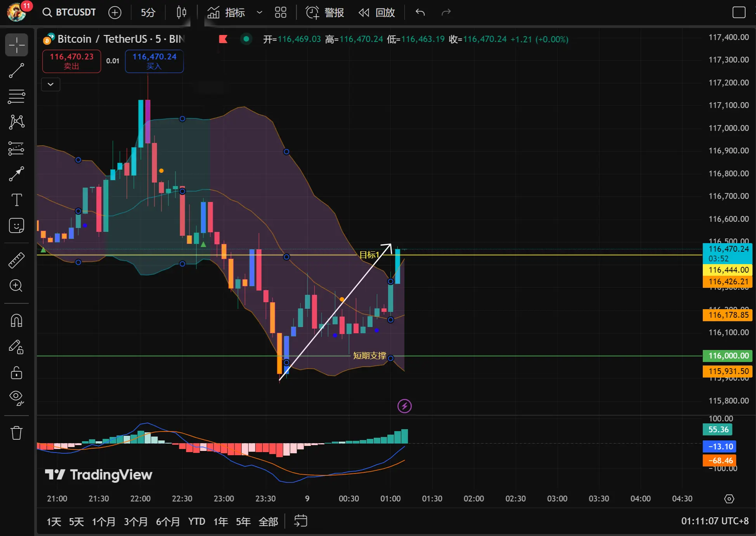Screen dimensions: 756x536
Task: Select the 1个月 date range
Action: (104, 522)
